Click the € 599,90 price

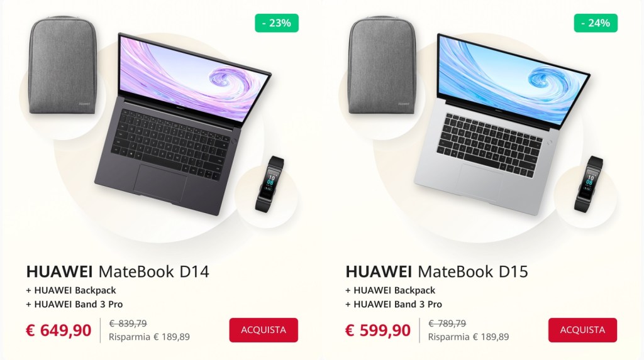click(x=378, y=330)
